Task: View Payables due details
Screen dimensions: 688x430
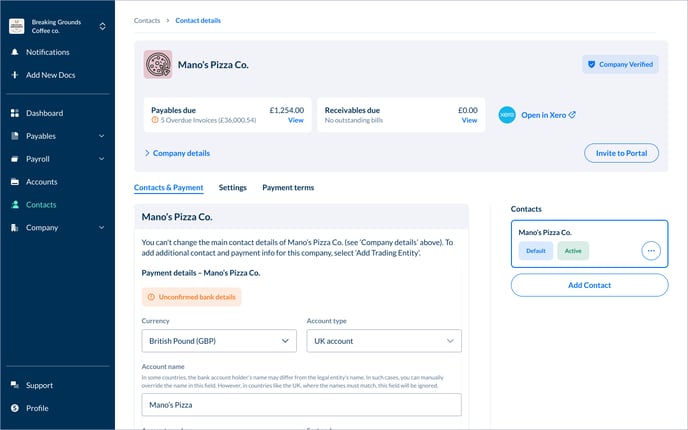Action: 296,120
